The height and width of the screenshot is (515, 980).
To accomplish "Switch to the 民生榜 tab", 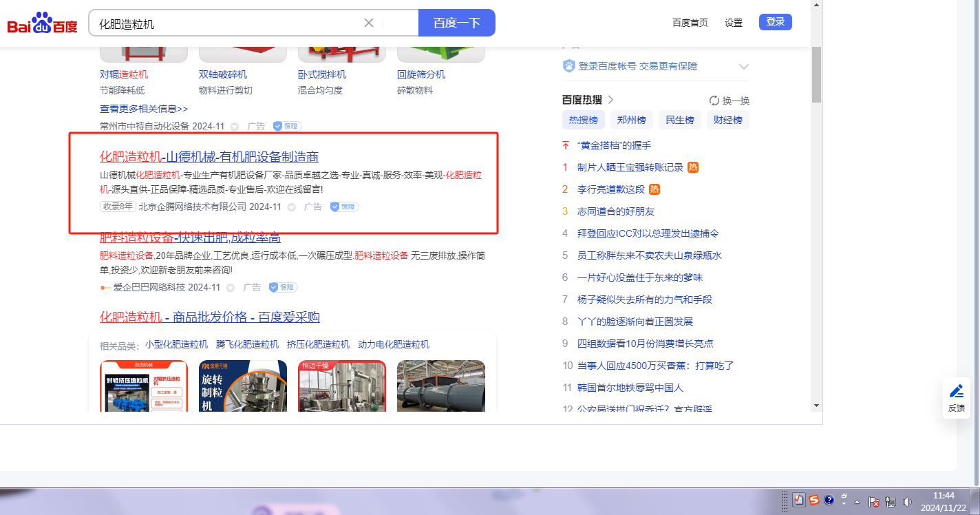I will click(x=679, y=120).
